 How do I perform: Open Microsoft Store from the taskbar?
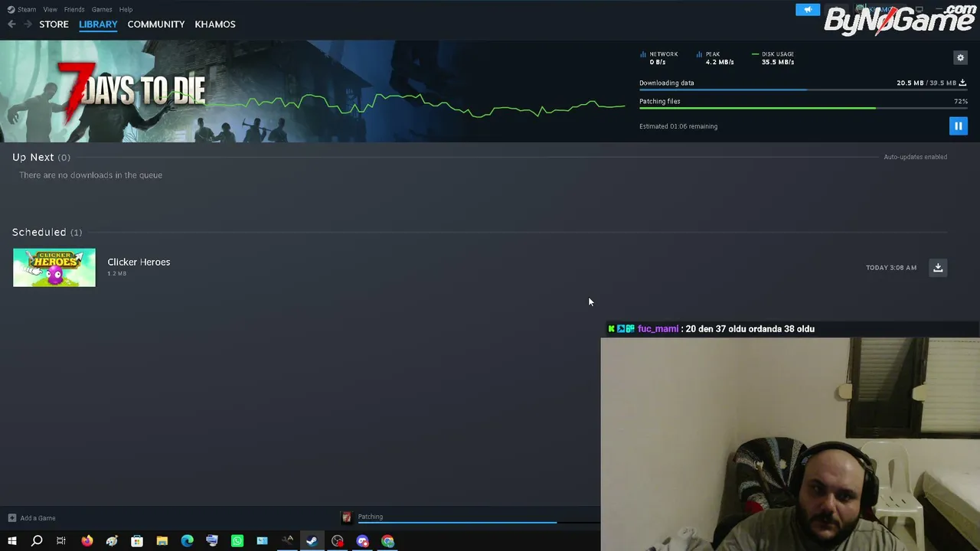click(137, 541)
